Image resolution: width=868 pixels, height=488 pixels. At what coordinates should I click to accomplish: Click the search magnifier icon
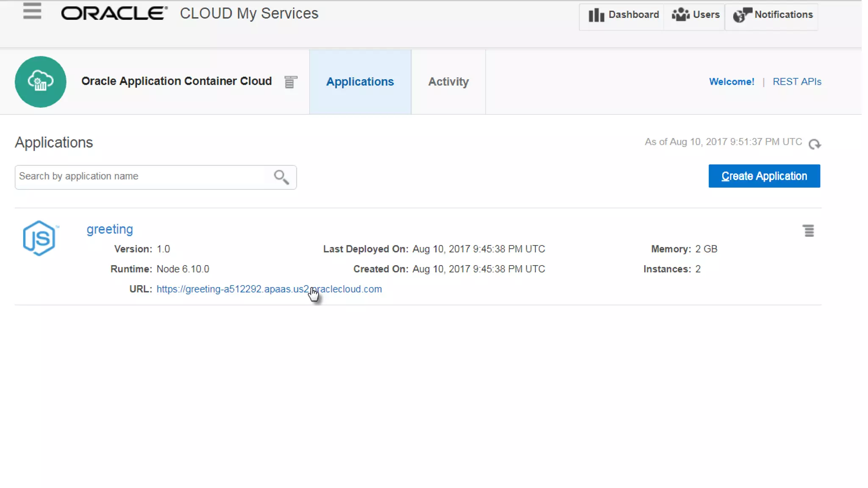pos(281,177)
